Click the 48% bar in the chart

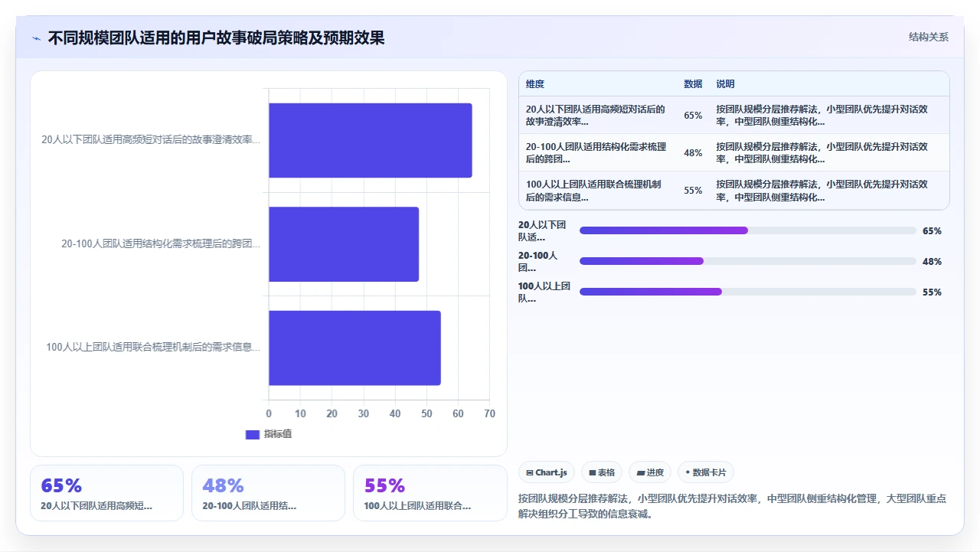[x=344, y=244]
